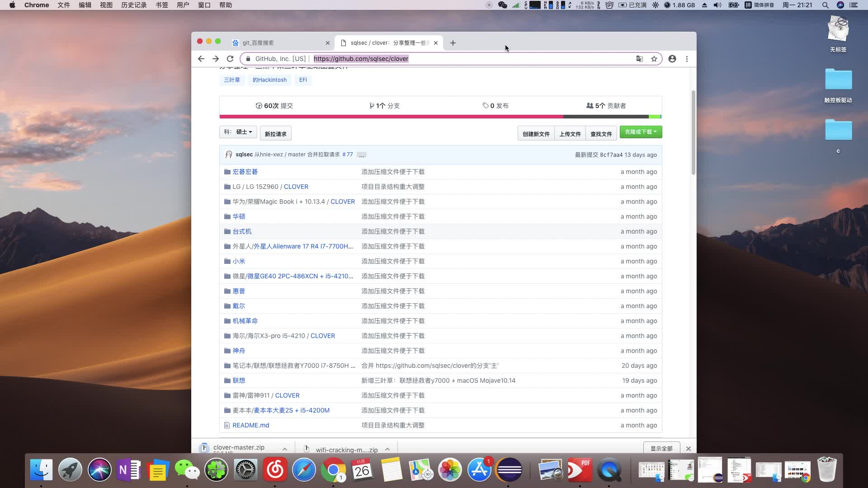Toggle the 1个分支 branch view

coord(385,105)
